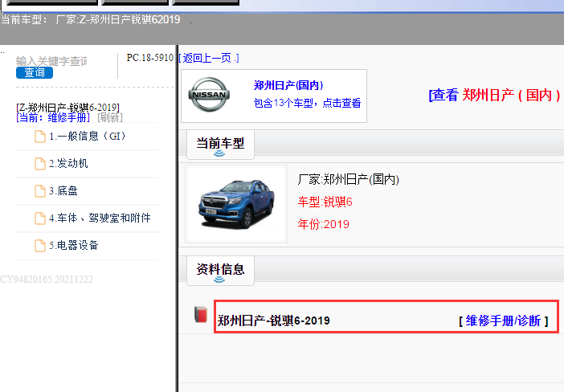Click the red book icon beside 郑州日产-锐骐6-2019

coord(201,315)
